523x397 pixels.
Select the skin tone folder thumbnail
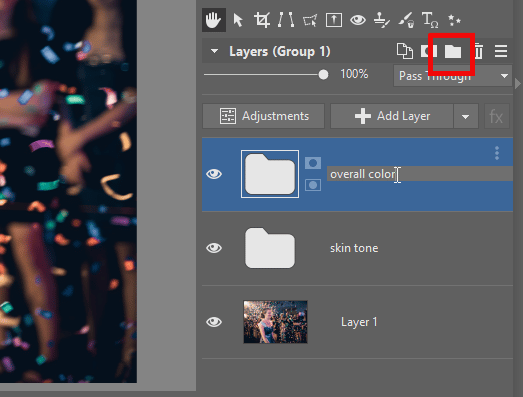pos(270,248)
